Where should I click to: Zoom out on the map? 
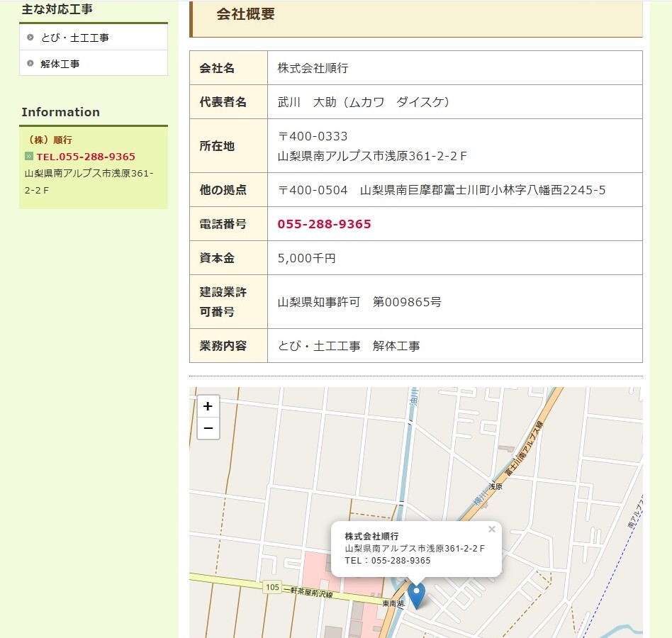(208, 428)
